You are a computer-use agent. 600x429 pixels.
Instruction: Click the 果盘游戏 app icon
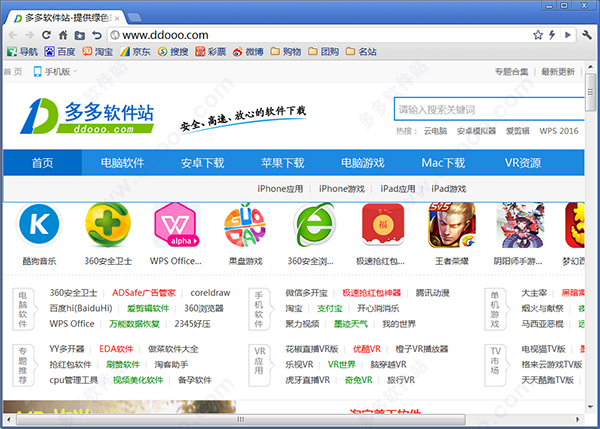point(245,225)
